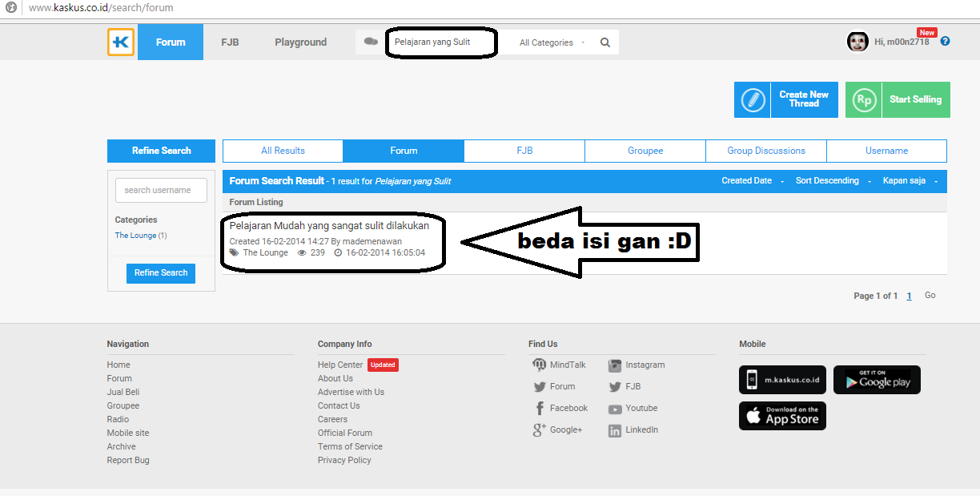Open Mobile site footer link
Image resolution: width=980 pixels, height=496 pixels.
point(128,433)
